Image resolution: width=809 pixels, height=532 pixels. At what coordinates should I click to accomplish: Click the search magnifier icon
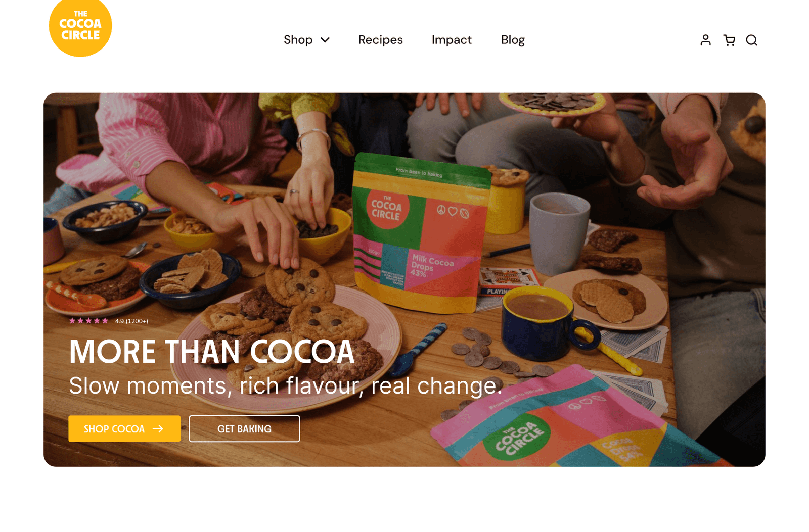point(752,40)
